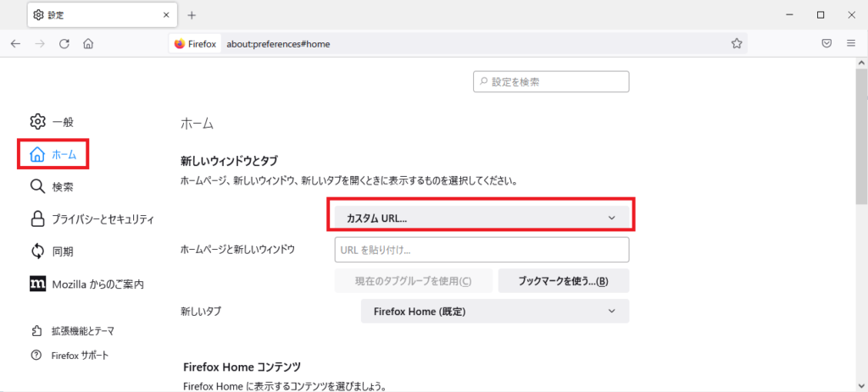Click the forward arrow navigation icon
868x392 pixels.
pyautogui.click(x=39, y=44)
